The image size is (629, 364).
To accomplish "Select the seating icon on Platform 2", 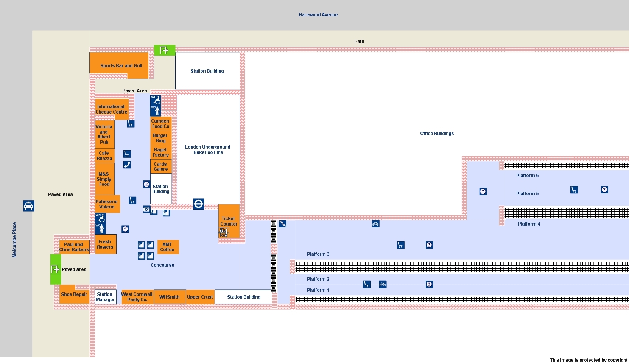I will [366, 285].
